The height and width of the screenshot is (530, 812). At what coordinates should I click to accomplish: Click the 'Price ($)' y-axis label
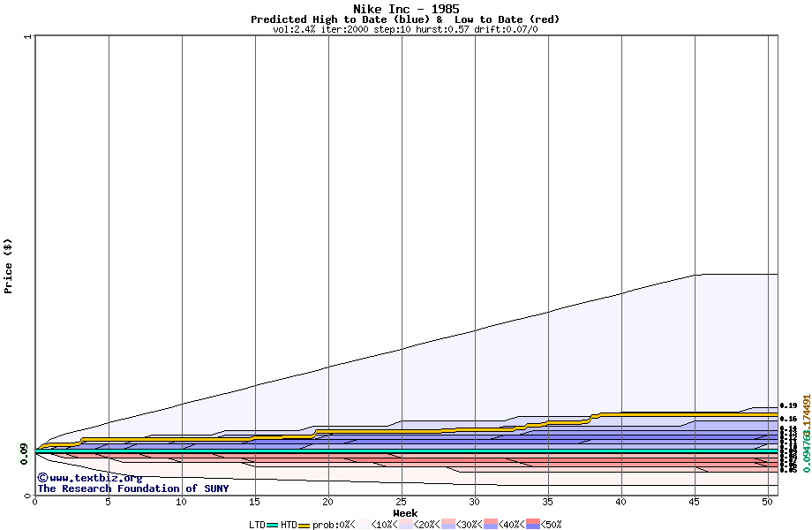[8, 266]
